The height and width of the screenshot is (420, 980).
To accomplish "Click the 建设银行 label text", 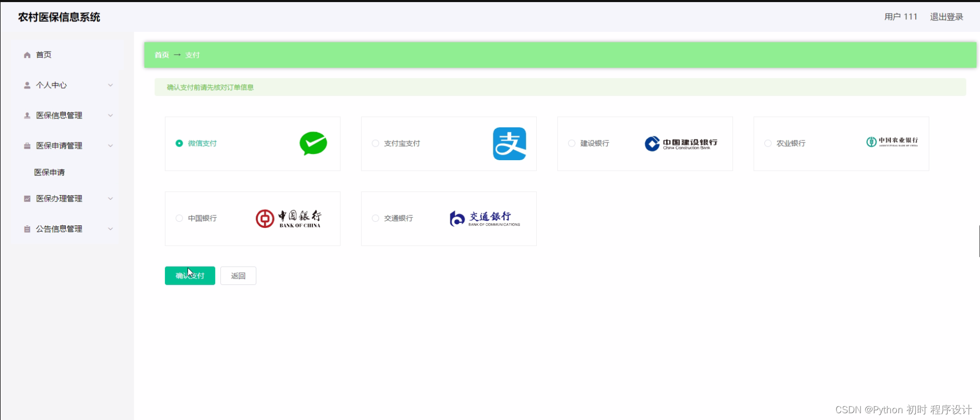I will point(595,143).
